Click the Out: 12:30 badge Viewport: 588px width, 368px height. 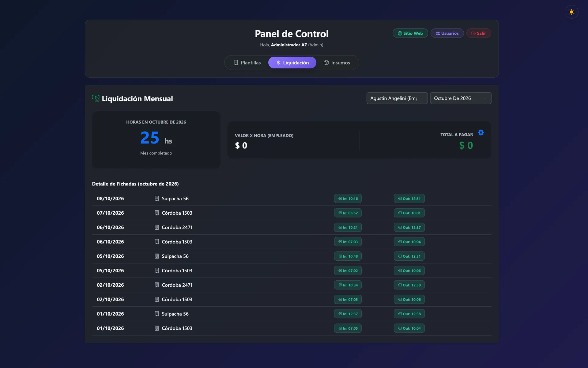click(x=409, y=285)
